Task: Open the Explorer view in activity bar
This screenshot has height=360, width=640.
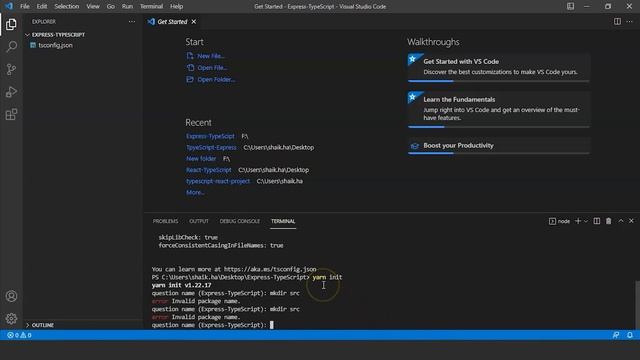Action: point(11,24)
